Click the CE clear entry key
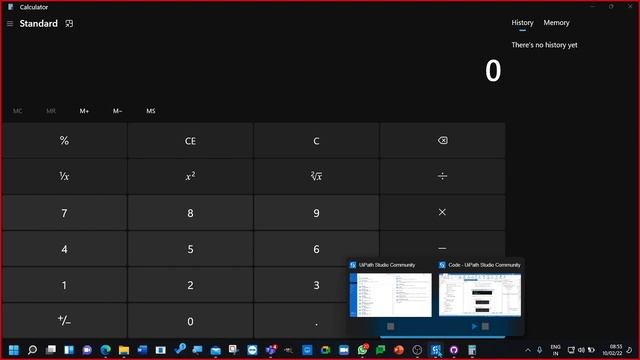Screen dimensions: 640x360 190,140
